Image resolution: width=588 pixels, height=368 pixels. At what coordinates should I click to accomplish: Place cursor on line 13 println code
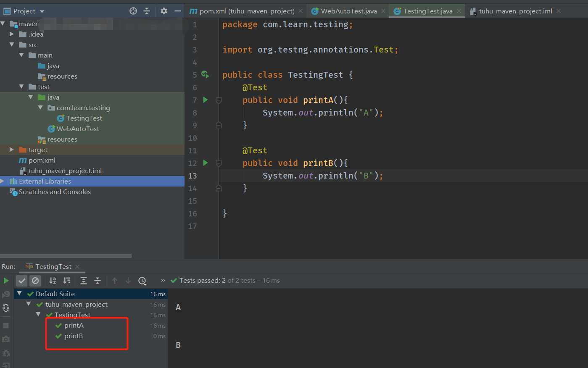[323, 176]
